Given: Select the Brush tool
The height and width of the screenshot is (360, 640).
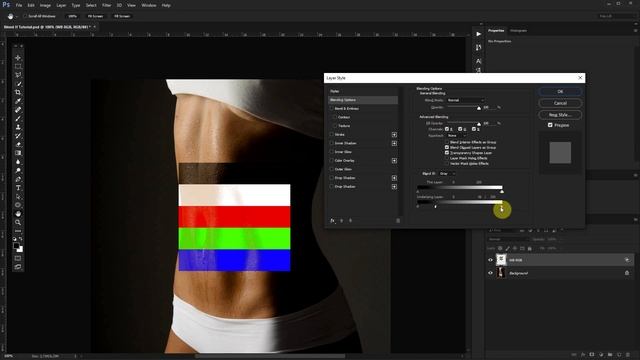Looking at the screenshot, I should click(18, 118).
